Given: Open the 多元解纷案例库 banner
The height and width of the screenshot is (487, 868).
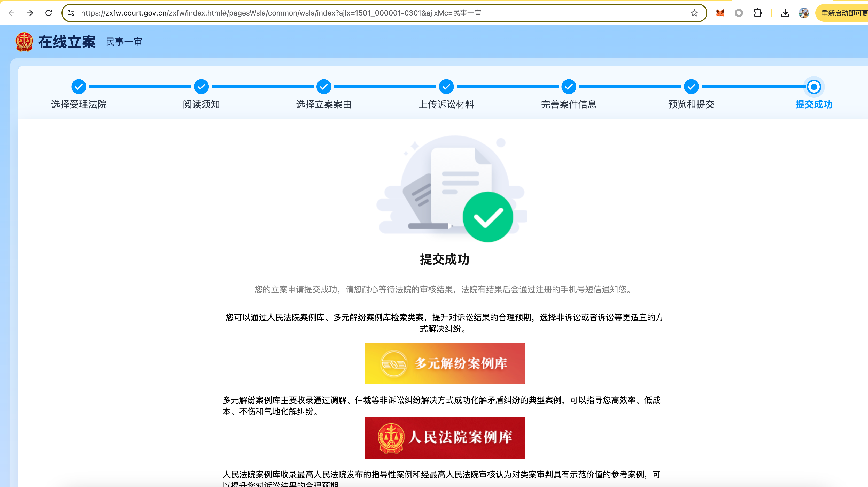Looking at the screenshot, I should pyautogui.click(x=444, y=363).
